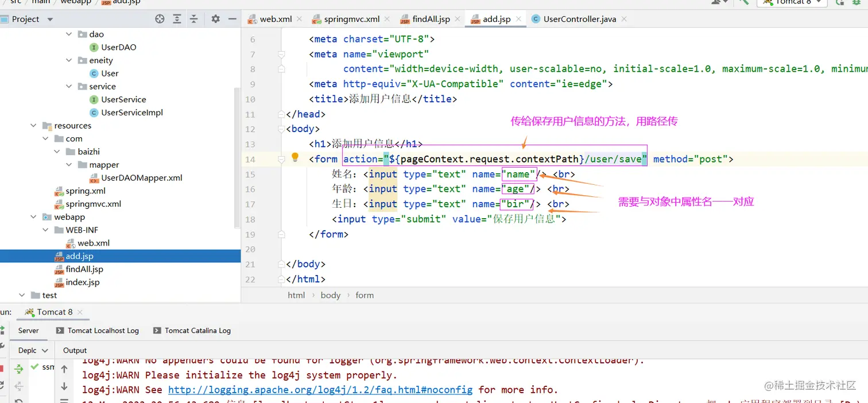
Task: Select the Server tab in Run panel
Action: (x=29, y=331)
